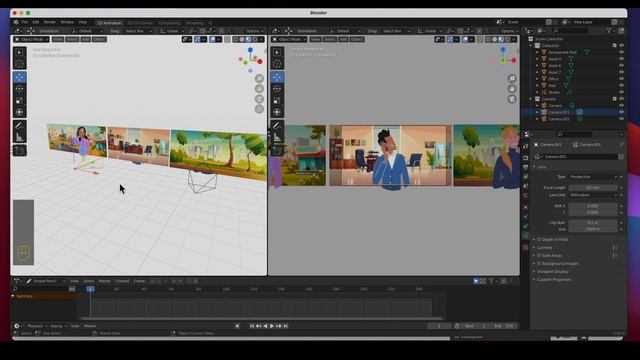The image size is (640, 360).
Task: Jump to the timeline start frame
Action: click(252, 326)
